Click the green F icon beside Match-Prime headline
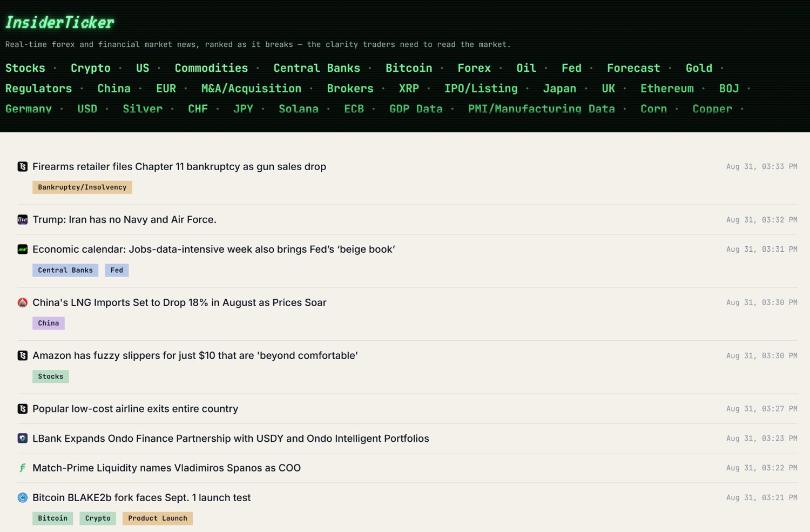This screenshot has height=532, width=810. click(22, 468)
